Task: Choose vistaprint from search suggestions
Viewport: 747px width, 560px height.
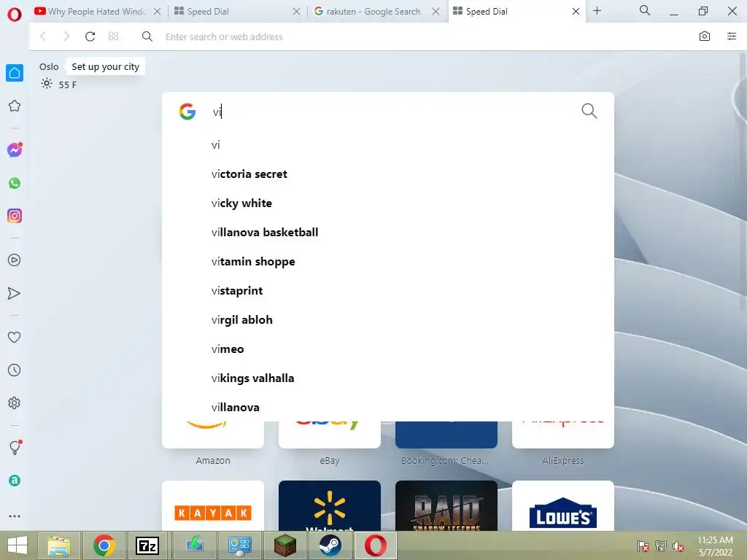Action: pos(237,290)
